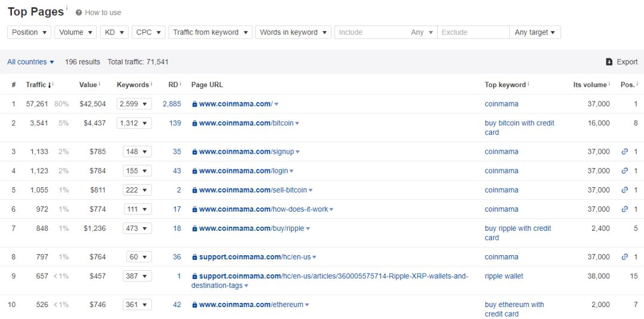Open the www.coinmama.com/ homepage URL
Screen dimensions: 644x319
click(x=236, y=104)
